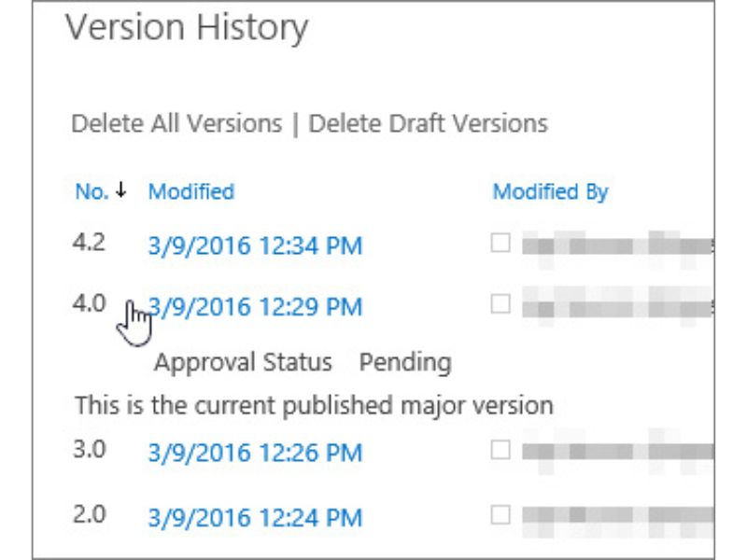The image size is (747, 560).
Task: Tick the checkbox for version 2.0
Action: coord(501,513)
